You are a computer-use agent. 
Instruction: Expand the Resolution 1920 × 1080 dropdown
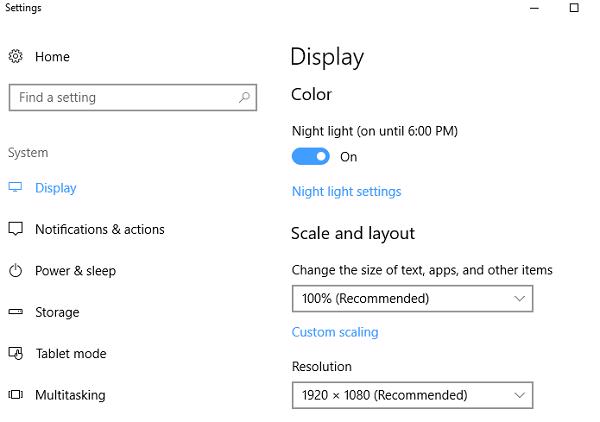pyautogui.click(x=412, y=395)
